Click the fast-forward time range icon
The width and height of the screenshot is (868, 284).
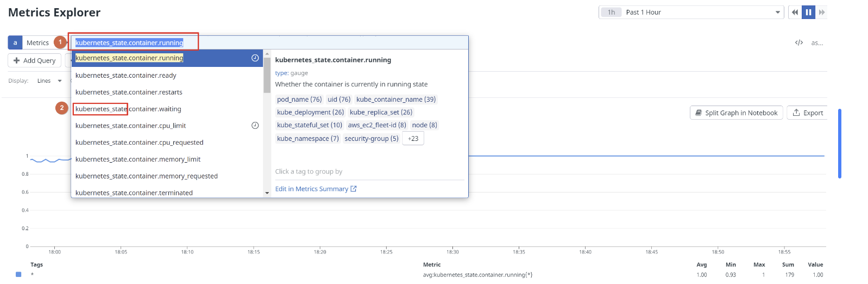(821, 12)
